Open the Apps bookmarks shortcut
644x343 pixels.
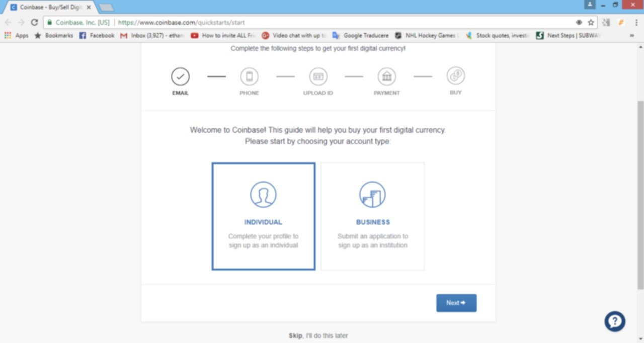tap(16, 36)
